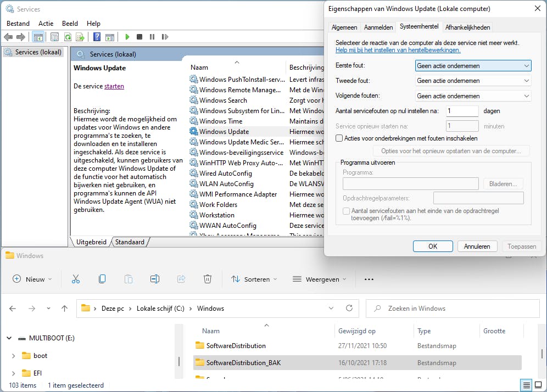Click the Bladeren button

(503, 184)
